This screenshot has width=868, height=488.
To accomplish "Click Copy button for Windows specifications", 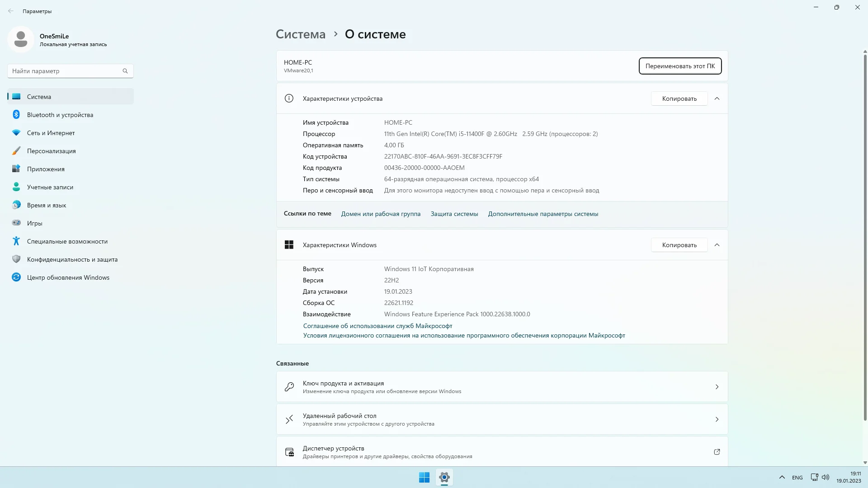I will 679,245.
